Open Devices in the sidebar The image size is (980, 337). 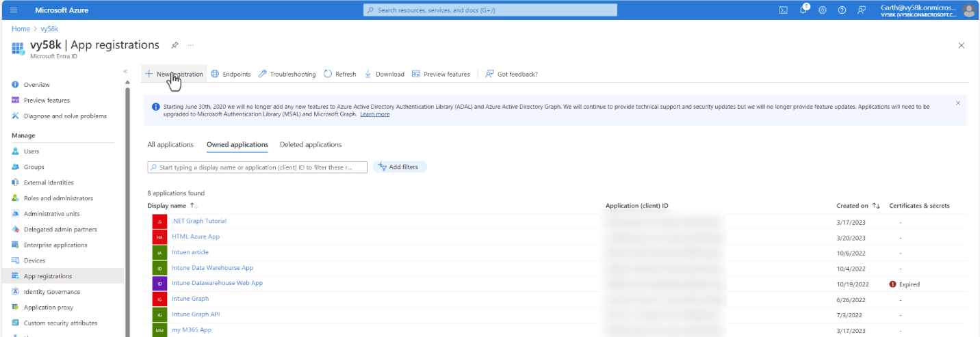pos(34,261)
